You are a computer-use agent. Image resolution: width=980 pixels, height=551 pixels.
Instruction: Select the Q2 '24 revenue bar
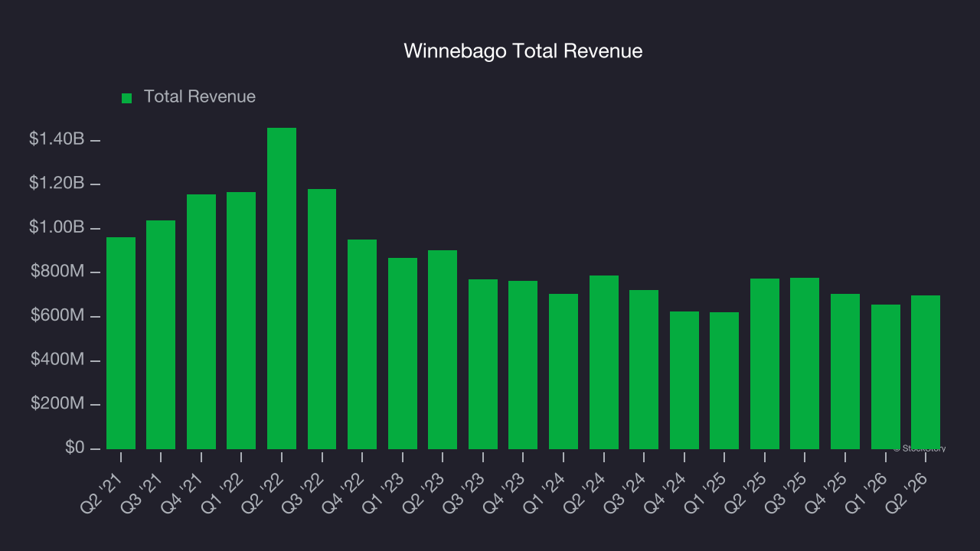604,362
